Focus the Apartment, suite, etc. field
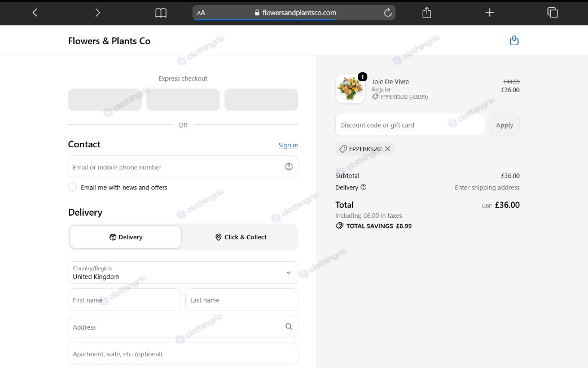This screenshot has height=368, width=588. point(183,354)
